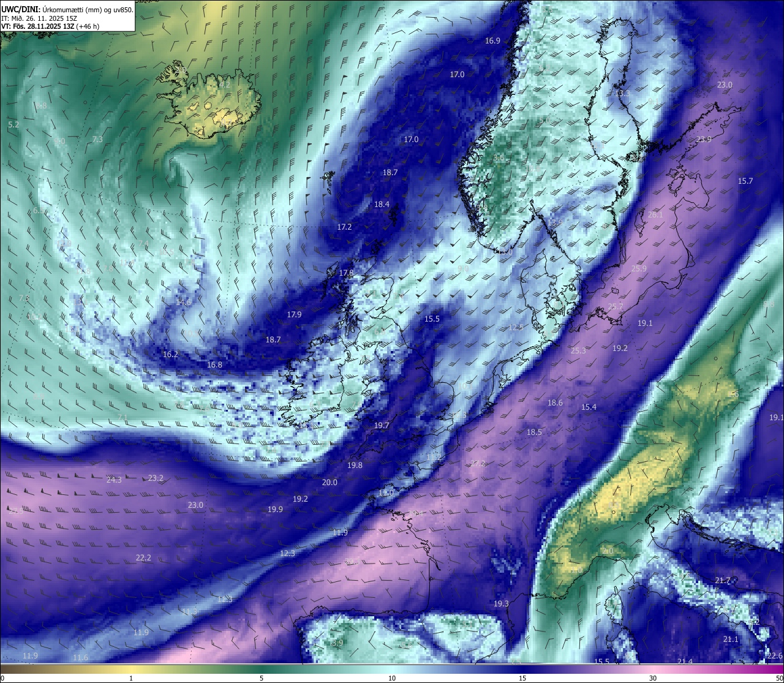Click the 11.6 value in the bottom-left corner
The height and width of the screenshot is (683, 784).
click(80, 657)
